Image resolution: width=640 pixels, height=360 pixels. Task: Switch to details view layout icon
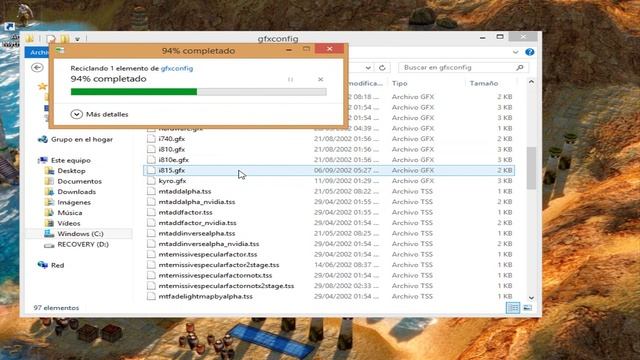click(x=513, y=308)
